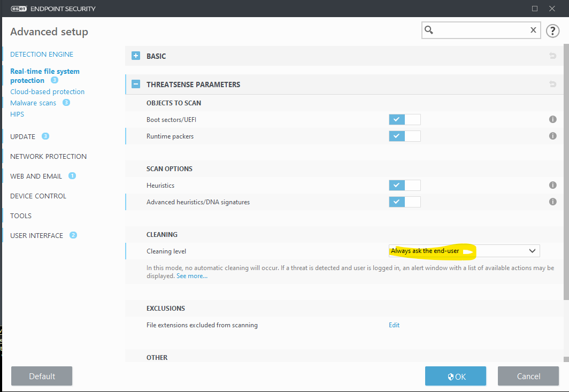Image resolution: width=569 pixels, height=392 pixels.
Task: Click the SCAN OPTIONS heading
Action: pyautogui.click(x=170, y=169)
